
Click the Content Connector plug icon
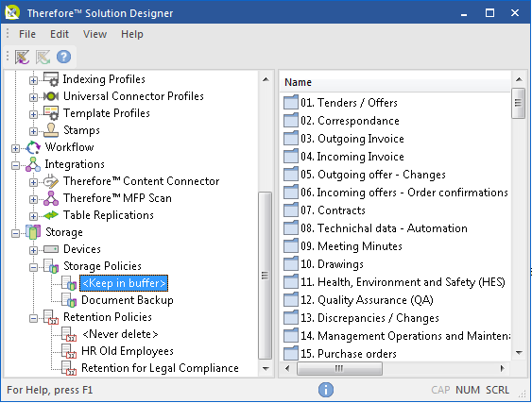click(x=51, y=181)
